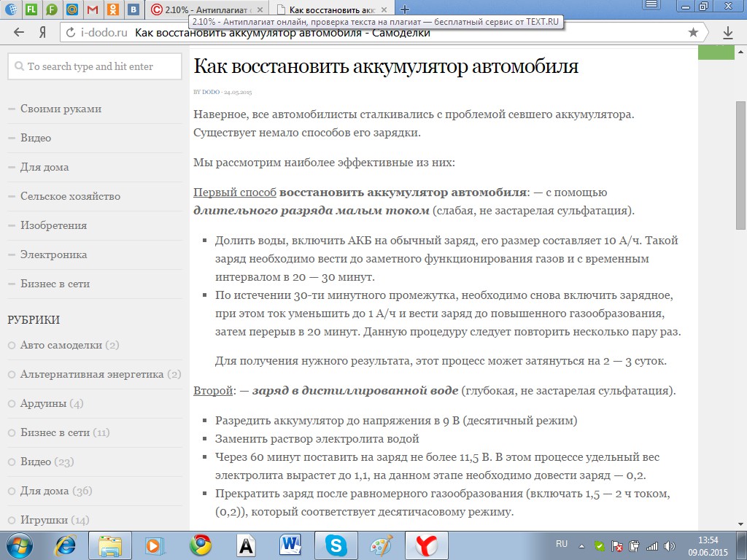Switch to Skype on taskbar
This screenshot has width=747, height=560.
click(x=336, y=545)
